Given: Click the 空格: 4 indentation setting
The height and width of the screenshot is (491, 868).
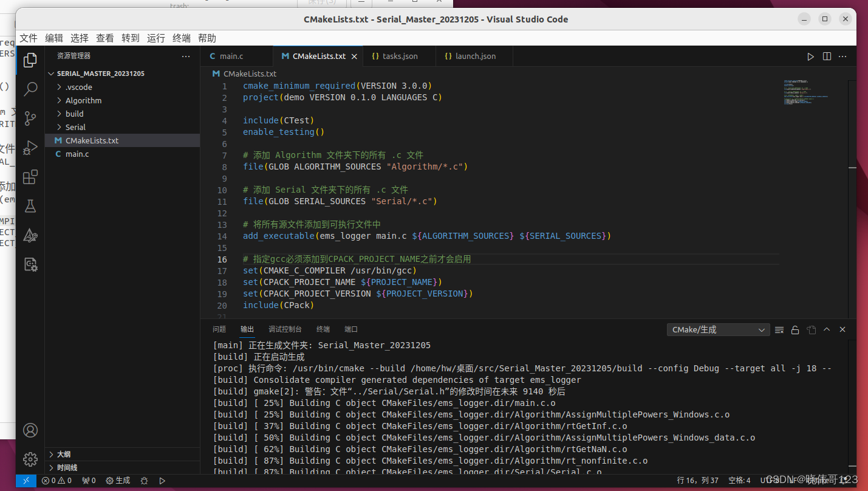Looking at the screenshot, I should pyautogui.click(x=739, y=481).
